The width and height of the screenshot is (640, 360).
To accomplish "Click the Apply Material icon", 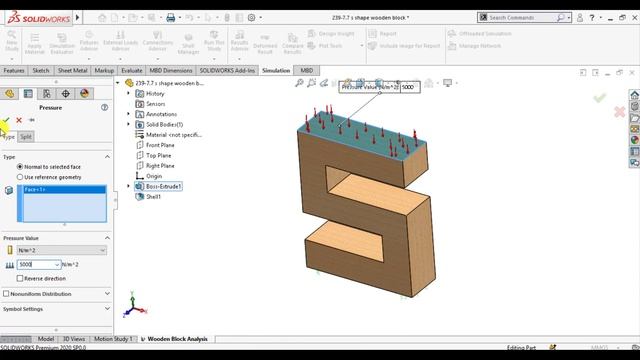I will pyautogui.click(x=35, y=43).
